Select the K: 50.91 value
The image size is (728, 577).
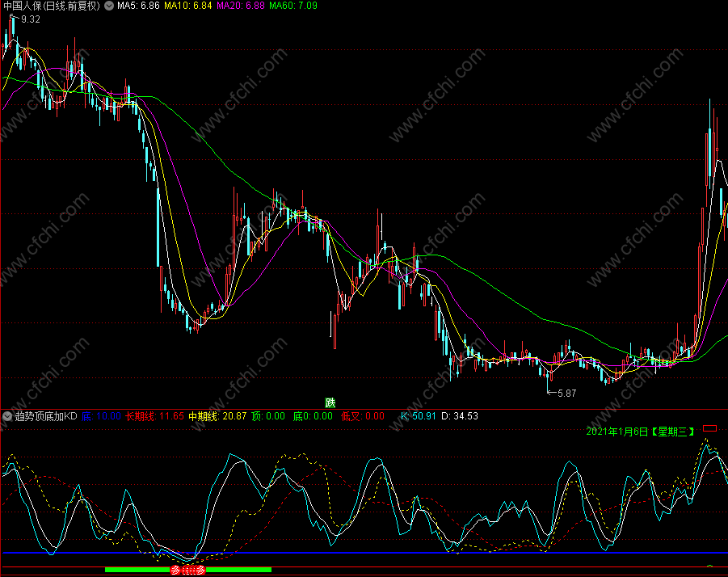tap(419, 416)
